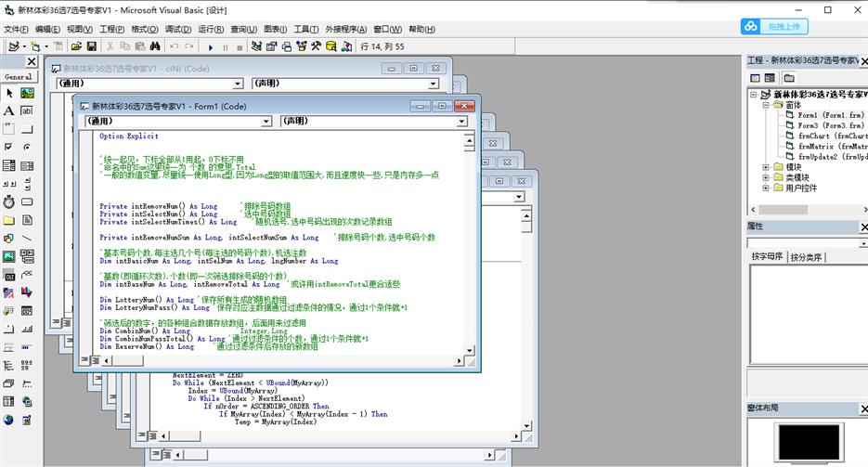Expand the 用户控件 folder in the project tree

pyautogui.click(x=766, y=188)
